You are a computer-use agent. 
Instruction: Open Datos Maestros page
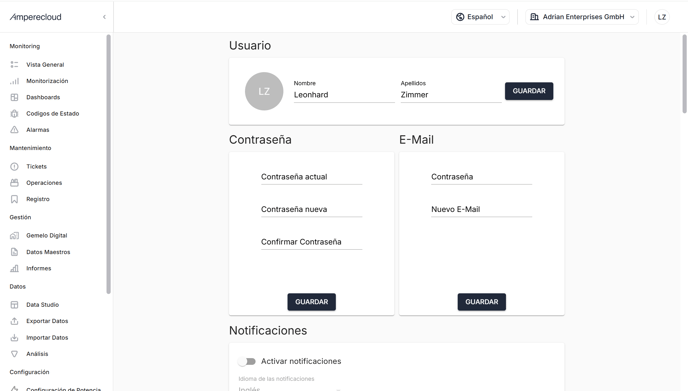(48, 252)
